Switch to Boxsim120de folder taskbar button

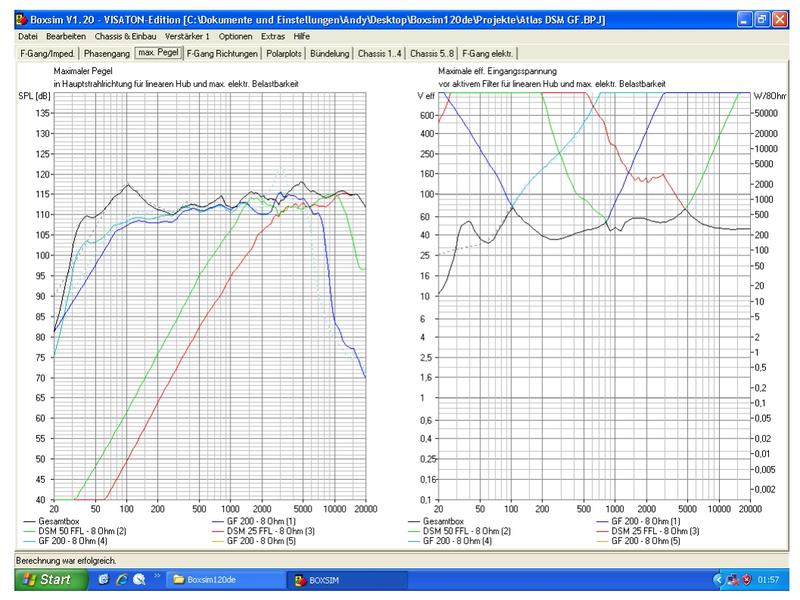[x=224, y=579]
